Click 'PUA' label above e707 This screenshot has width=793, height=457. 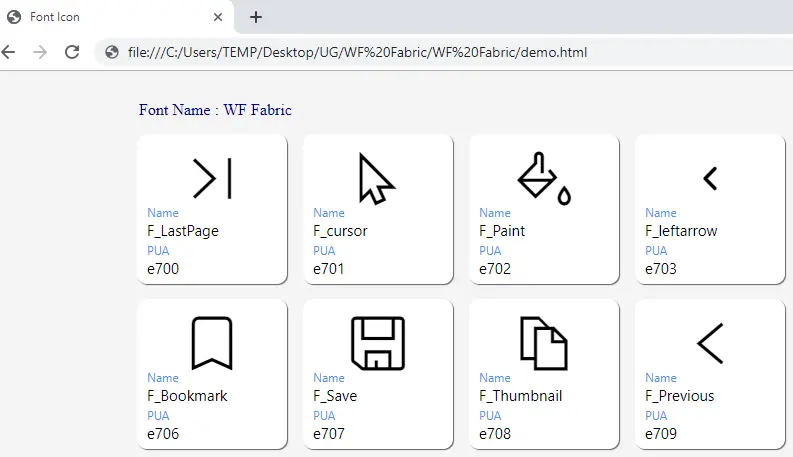point(324,416)
